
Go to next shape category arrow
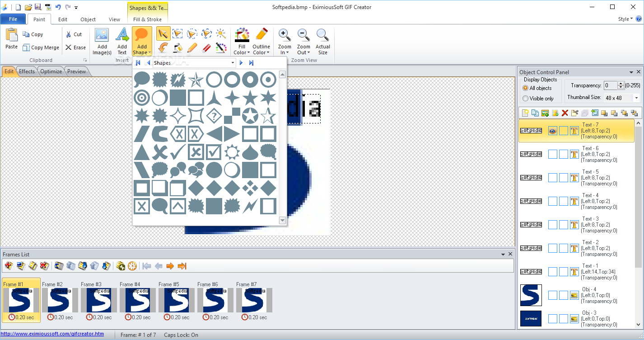[x=241, y=63]
